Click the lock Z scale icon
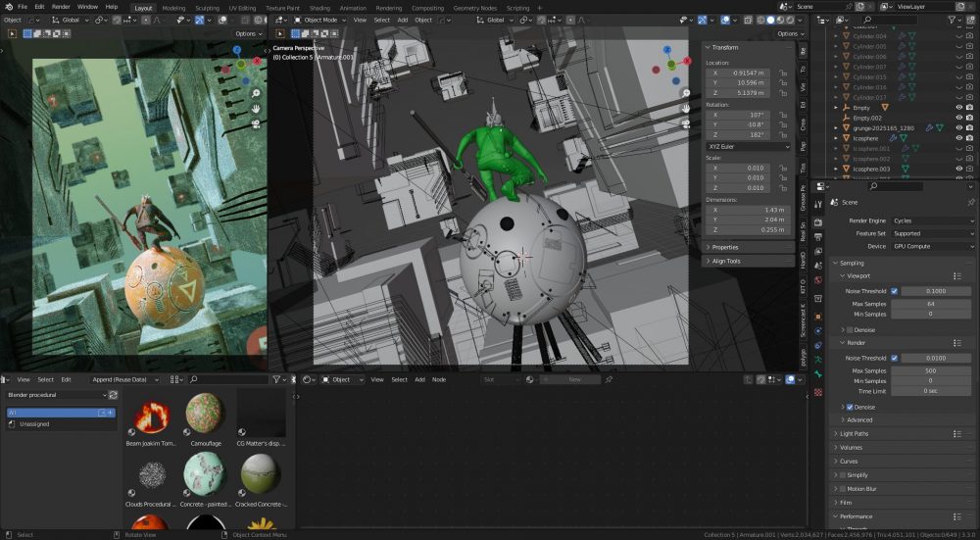 (x=782, y=188)
